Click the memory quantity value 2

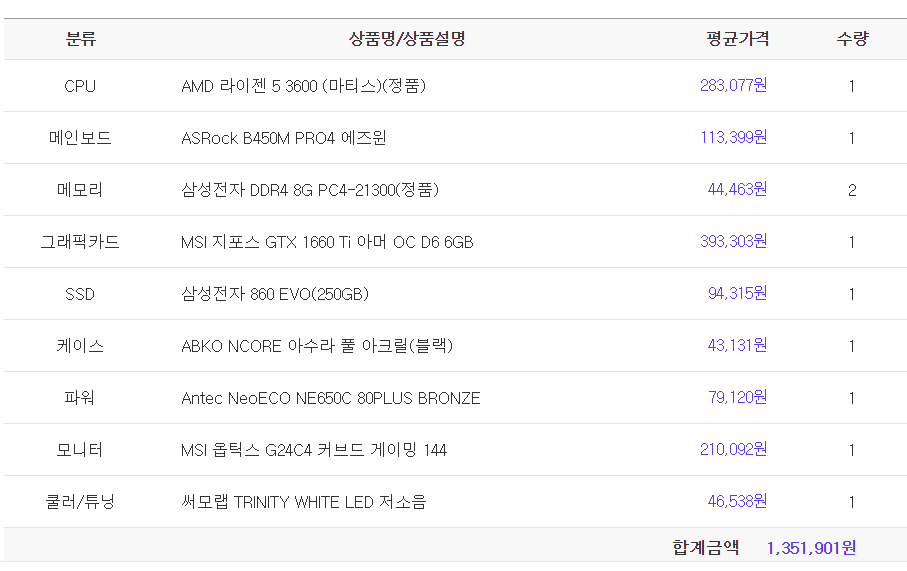(x=852, y=190)
